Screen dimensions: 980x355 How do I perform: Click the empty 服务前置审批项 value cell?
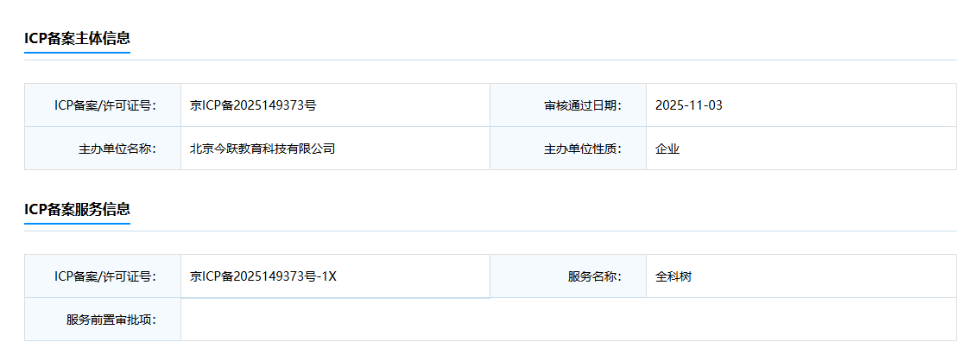point(567,320)
